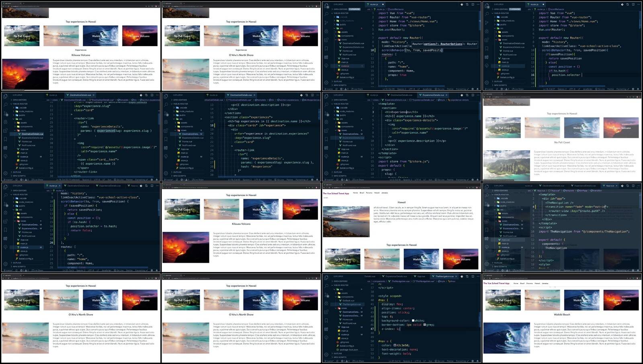The image size is (643, 364).
Task: Open Search icon in RouterOptions tooltip frame
Action: (326, 14)
